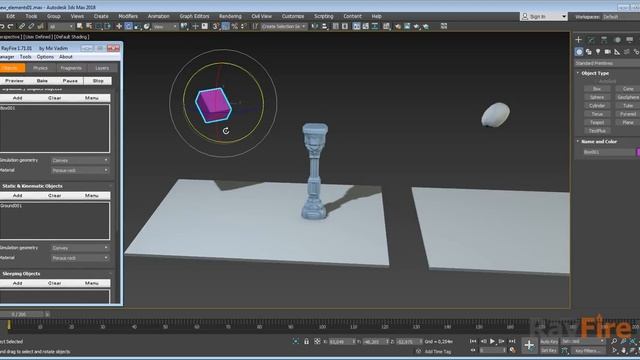Open the Modifiers menu
This screenshot has width=640, height=360.
pos(128,16)
